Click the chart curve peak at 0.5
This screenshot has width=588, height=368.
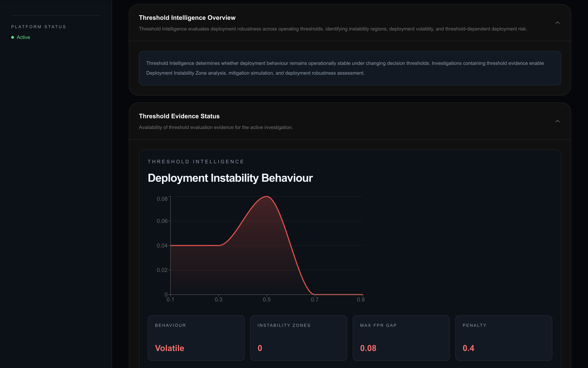(x=267, y=196)
